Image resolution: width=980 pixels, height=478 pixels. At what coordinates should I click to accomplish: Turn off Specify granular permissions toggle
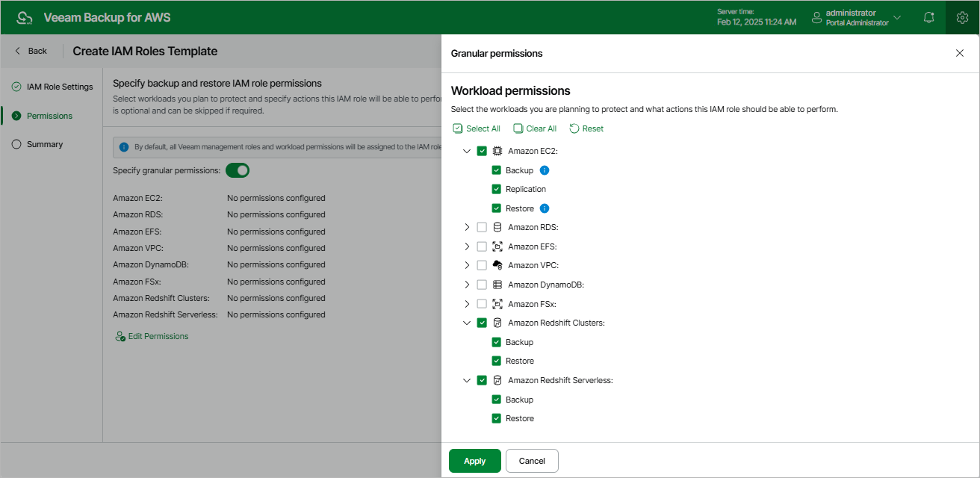tap(238, 170)
